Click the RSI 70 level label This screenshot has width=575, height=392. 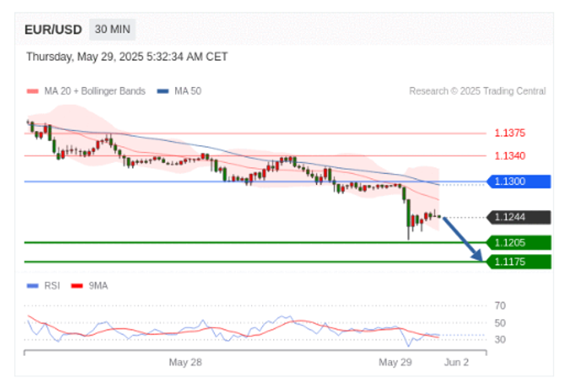(500, 306)
